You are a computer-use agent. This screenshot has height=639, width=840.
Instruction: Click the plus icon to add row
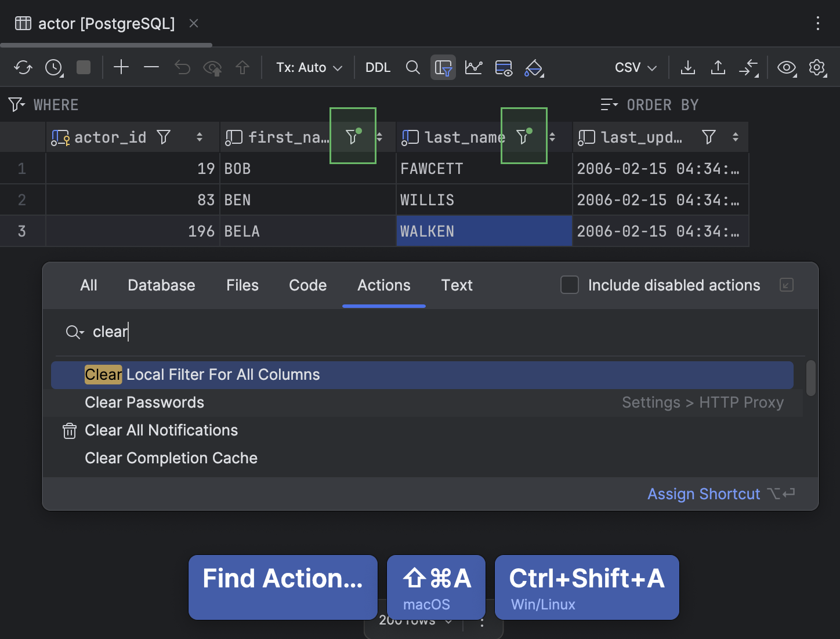pos(121,67)
